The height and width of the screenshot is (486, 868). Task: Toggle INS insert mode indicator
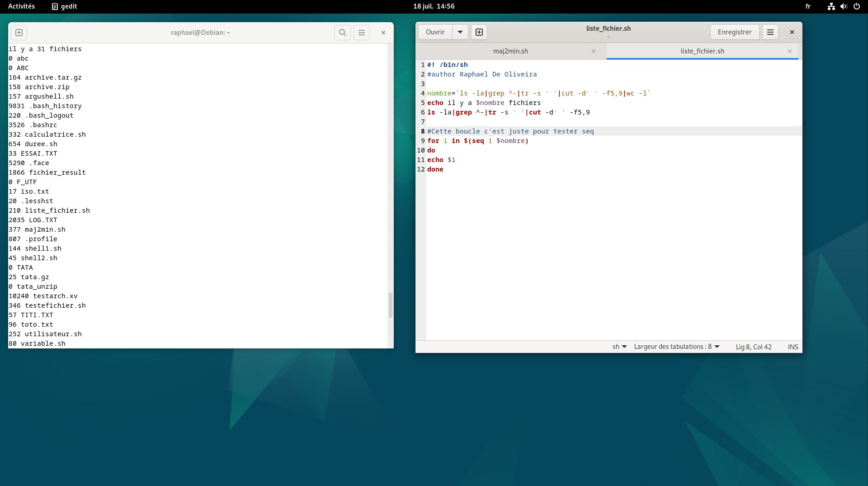click(x=793, y=347)
